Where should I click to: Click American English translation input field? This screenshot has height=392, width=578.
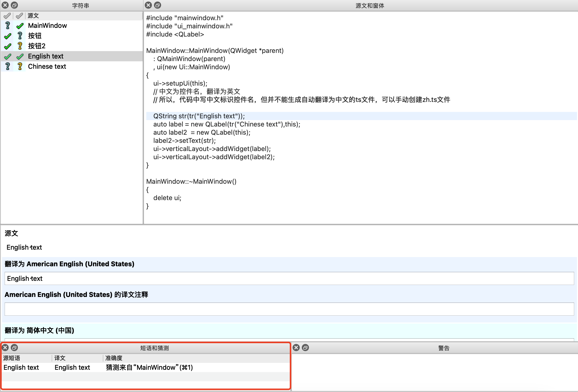(289, 279)
